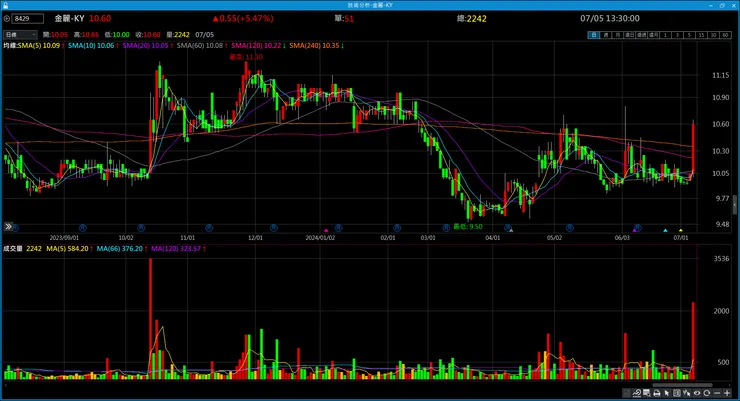
Task: Click the stock name 金麗-KY
Action: coord(69,19)
